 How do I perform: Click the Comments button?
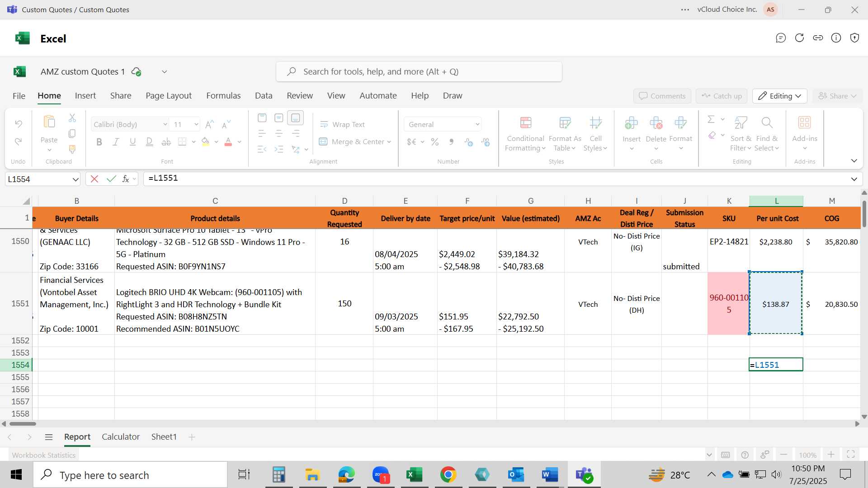662,96
